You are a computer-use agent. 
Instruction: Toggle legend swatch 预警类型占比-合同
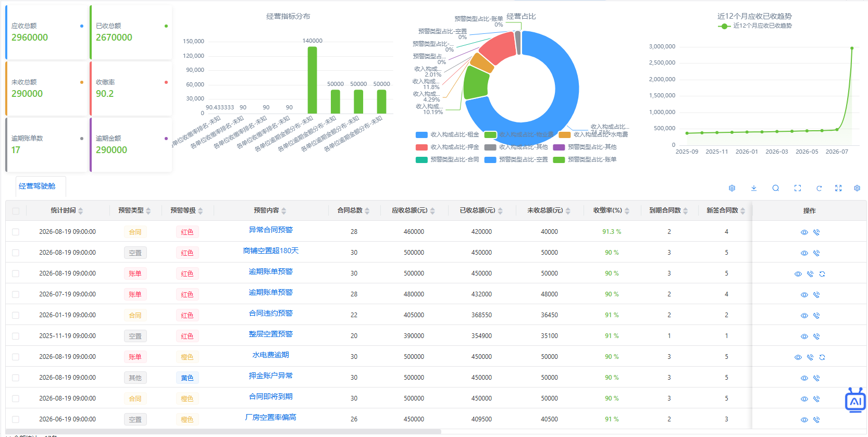(x=421, y=159)
